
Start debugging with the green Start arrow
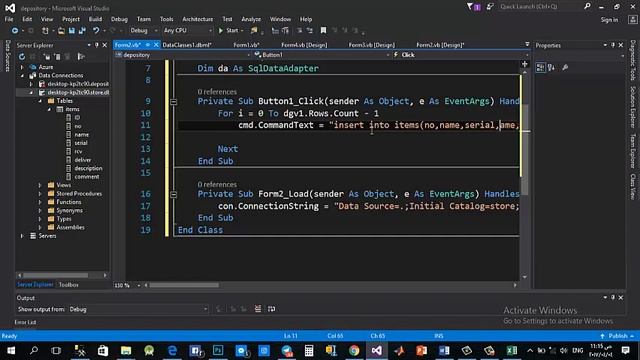[x=221, y=31]
